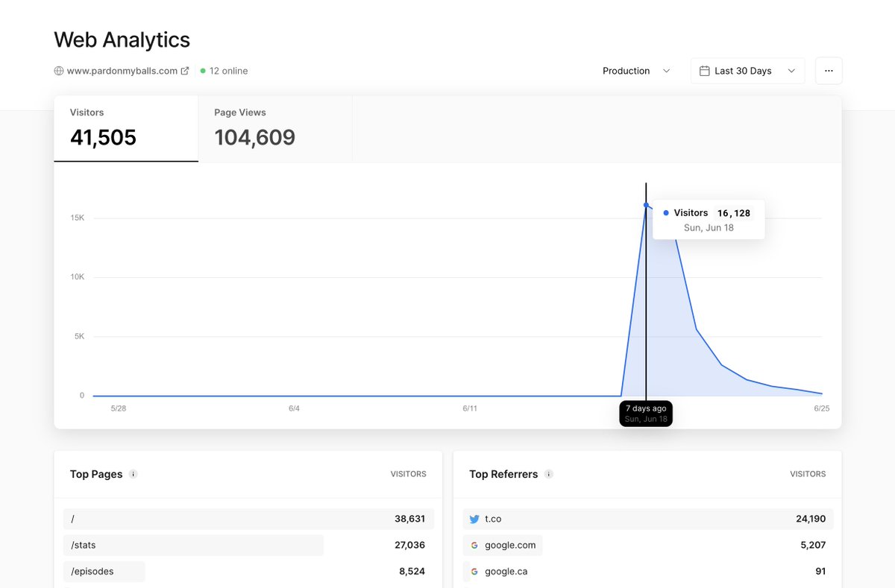This screenshot has width=895, height=588.
Task: Click the 5K y-axis label
Action: pyautogui.click(x=79, y=336)
